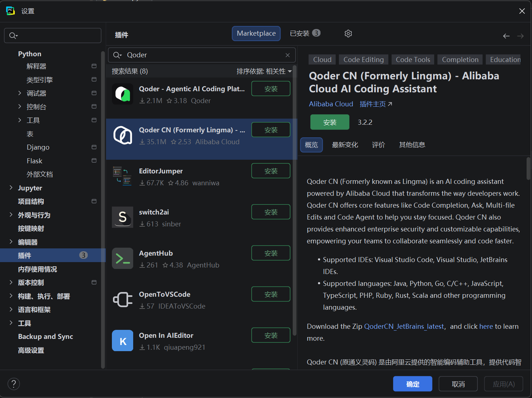
Task: Select 解释器 in the settings tree
Action: 36,66
